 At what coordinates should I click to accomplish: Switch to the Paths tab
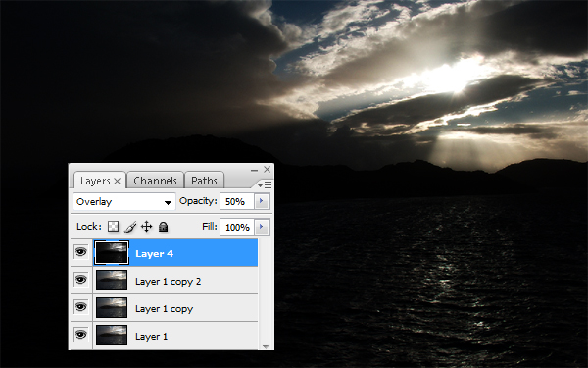(x=204, y=181)
